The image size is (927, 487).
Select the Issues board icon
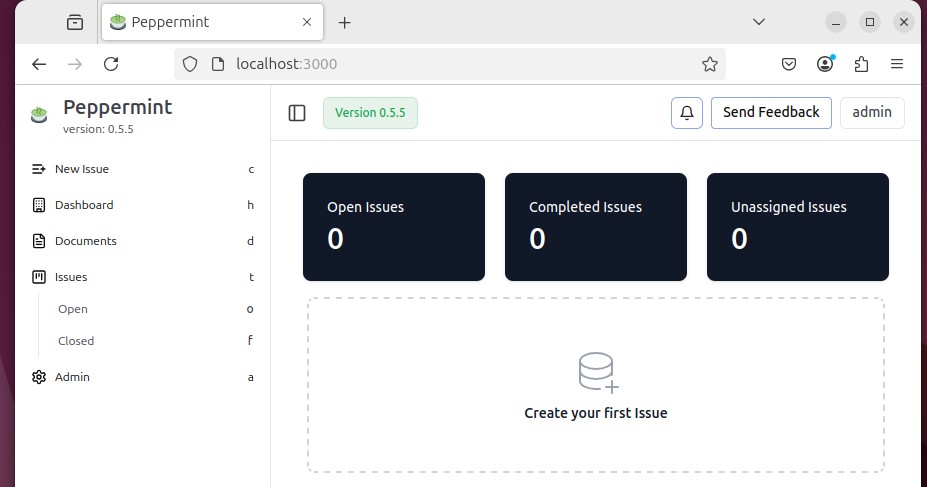38,277
